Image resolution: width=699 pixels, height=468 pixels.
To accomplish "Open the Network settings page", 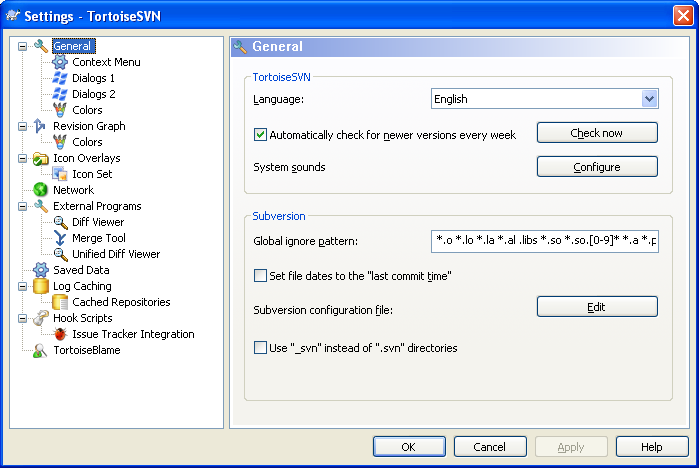I will (73, 190).
